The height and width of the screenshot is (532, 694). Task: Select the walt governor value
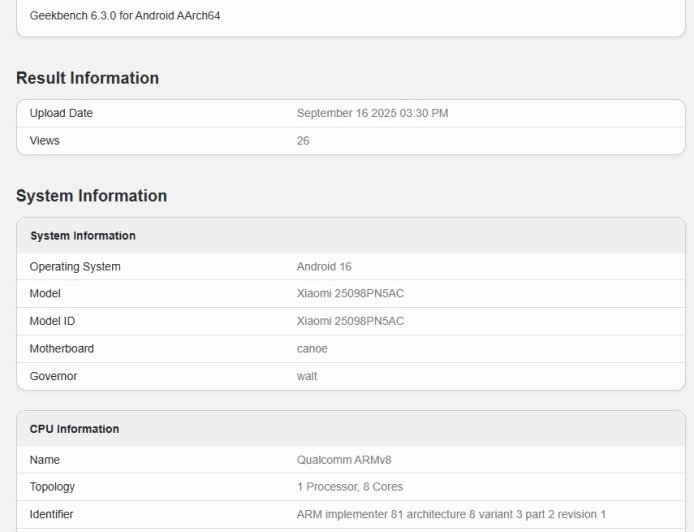(x=307, y=376)
